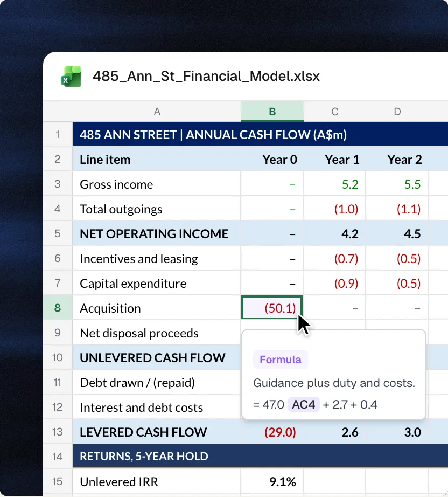
Task: Click the filename 485_Ann_St_Financial_Model.xlsx
Action: pyautogui.click(x=206, y=76)
